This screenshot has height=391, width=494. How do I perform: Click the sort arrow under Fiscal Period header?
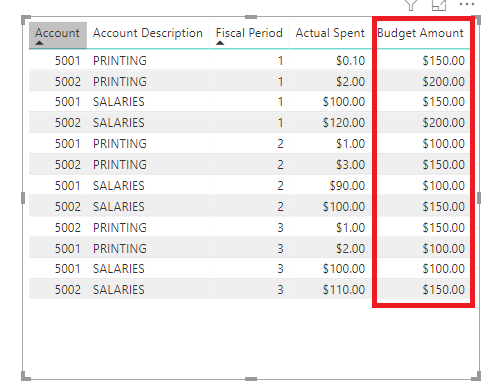[220, 43]
